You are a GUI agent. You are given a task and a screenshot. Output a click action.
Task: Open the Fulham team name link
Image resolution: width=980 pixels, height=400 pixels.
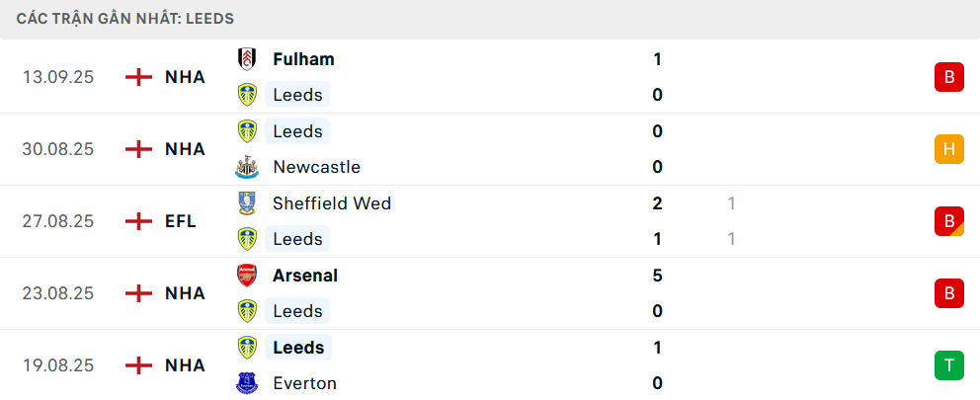point(303,59)
